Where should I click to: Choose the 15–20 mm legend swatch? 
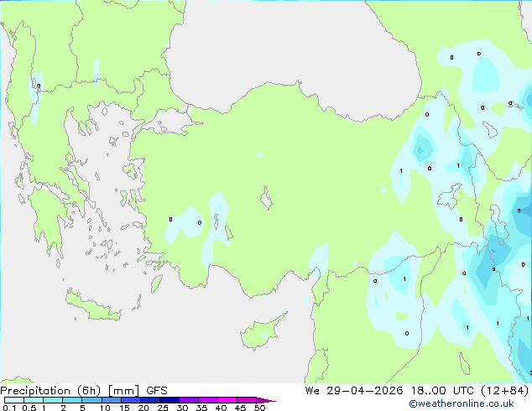coord(130,400)
